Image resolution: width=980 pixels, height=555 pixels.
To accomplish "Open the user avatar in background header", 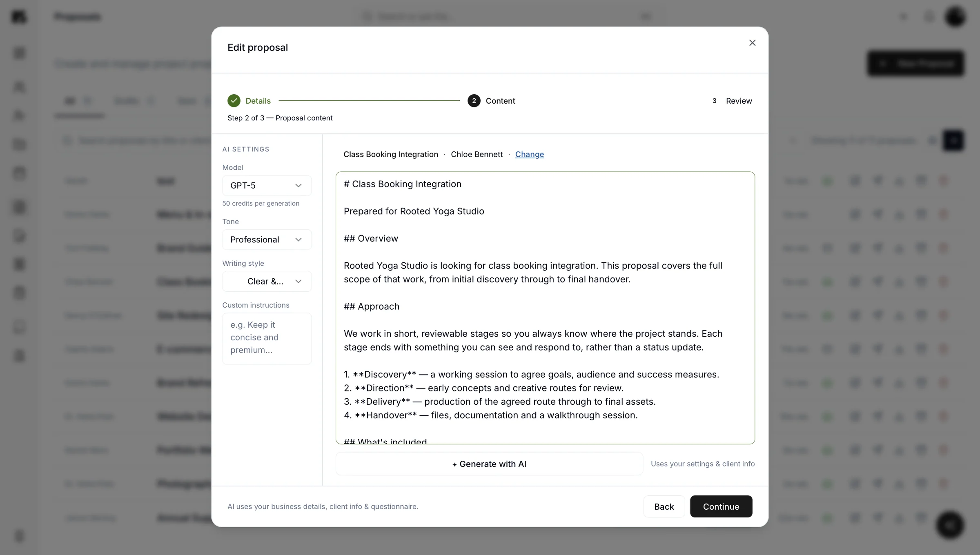I will (x=955, y=17).
